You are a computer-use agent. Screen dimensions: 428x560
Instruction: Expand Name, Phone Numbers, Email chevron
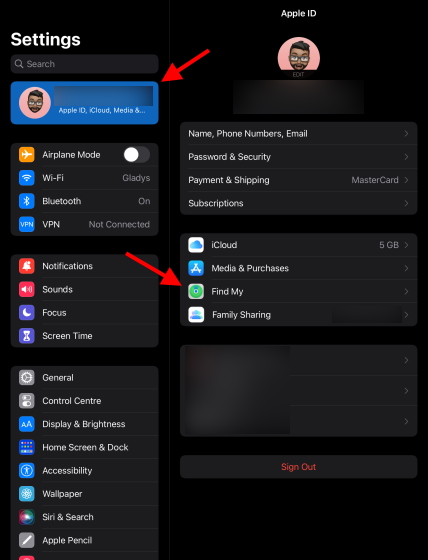click(406, 134)
